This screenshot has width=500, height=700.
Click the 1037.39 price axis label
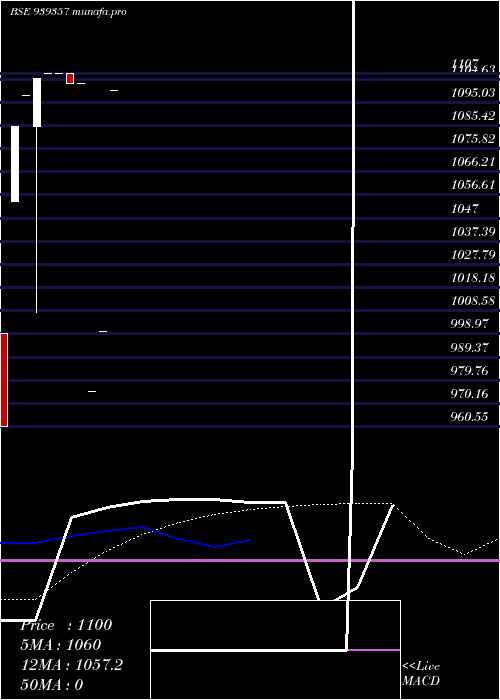pos(473,232)
